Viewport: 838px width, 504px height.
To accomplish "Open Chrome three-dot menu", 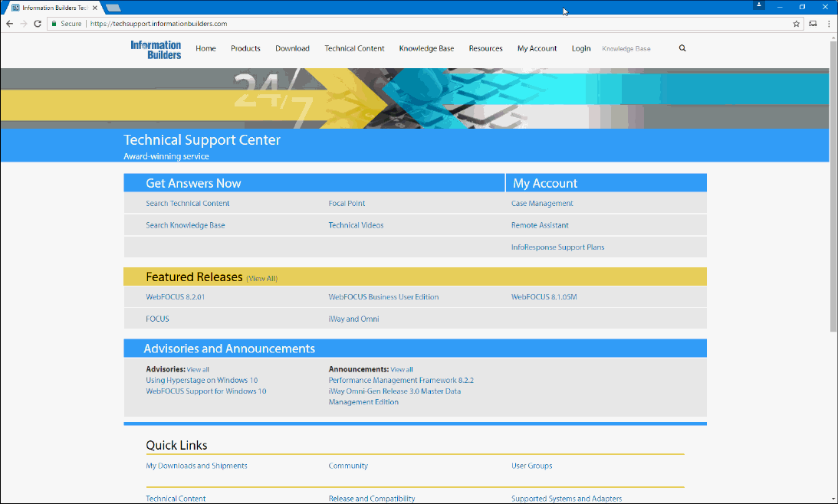I will (829, 24).
